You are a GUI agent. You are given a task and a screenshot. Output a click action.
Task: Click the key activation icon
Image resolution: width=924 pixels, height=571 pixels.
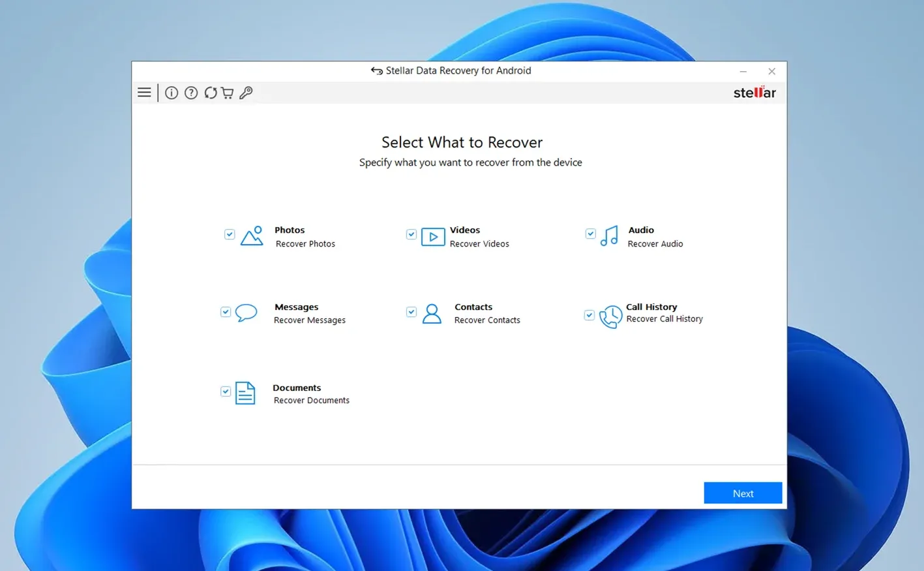(x=246, y=93)
